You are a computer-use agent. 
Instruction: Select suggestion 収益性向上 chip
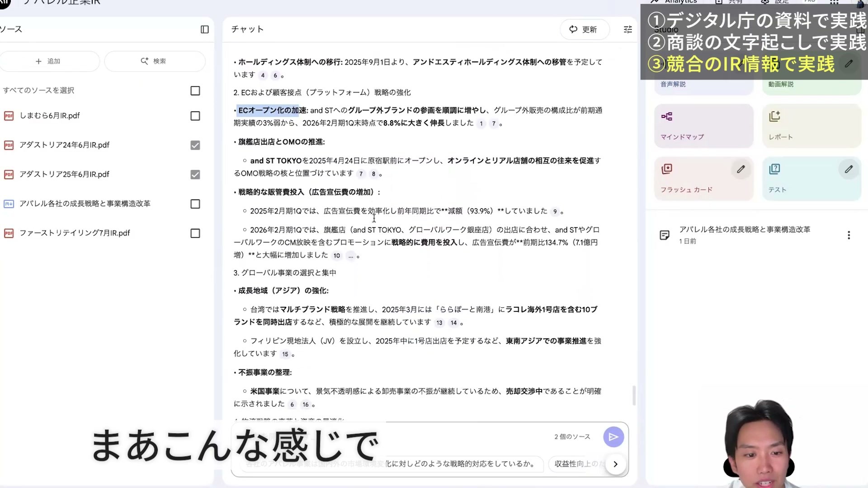579,464
